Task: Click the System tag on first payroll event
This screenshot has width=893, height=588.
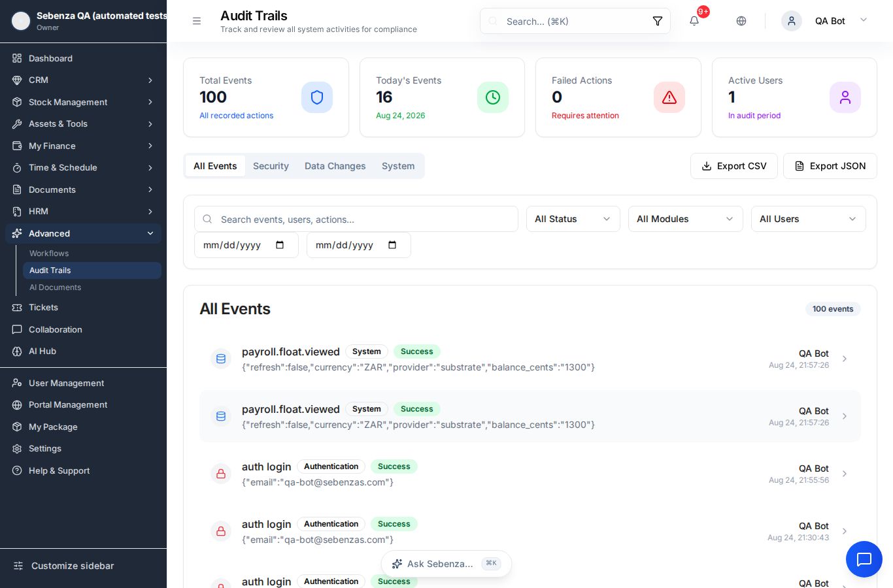Action: 367,351
